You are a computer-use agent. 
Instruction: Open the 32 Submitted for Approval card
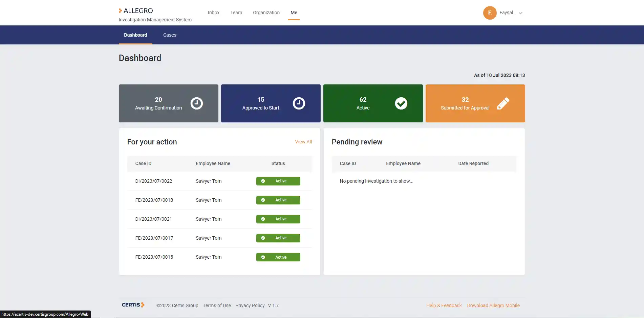coord(475,103)
